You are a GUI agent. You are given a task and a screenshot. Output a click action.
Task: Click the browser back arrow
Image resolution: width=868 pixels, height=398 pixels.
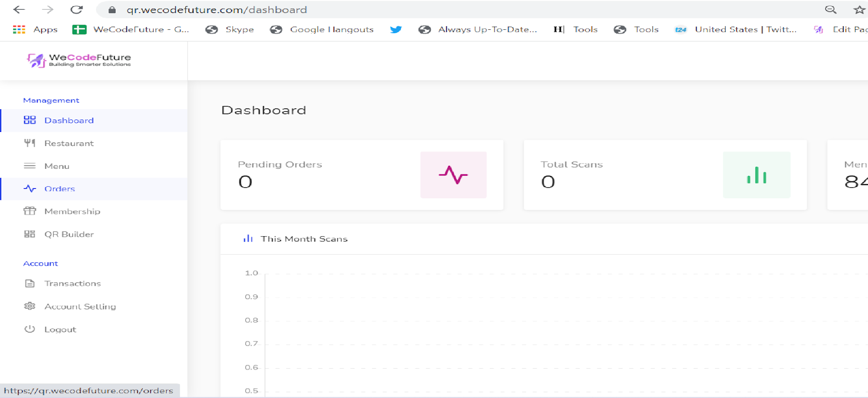click(x=19, y=10)
